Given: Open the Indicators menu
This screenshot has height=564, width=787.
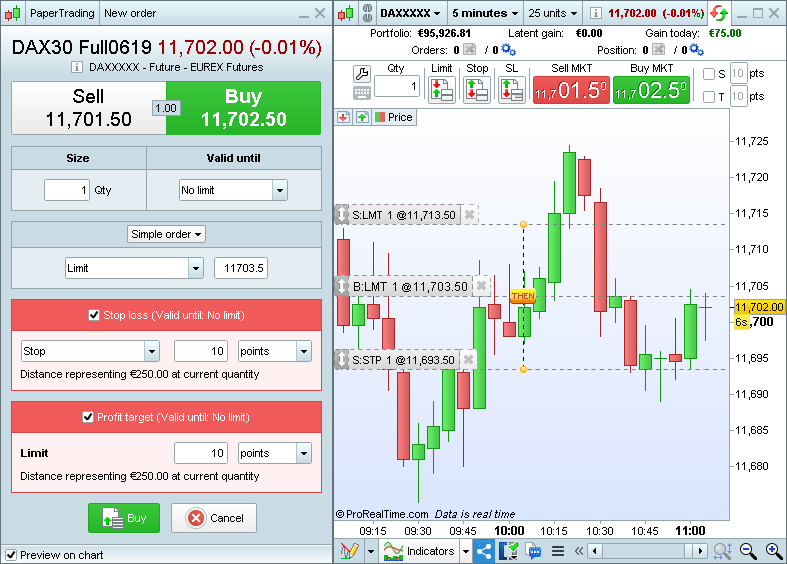Looking at the screenshot, I should [426, 551].
